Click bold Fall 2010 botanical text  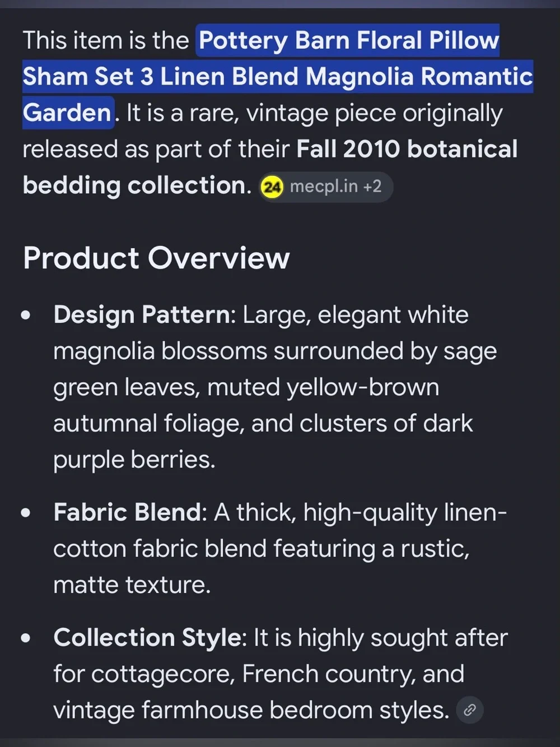coord(407,149)
